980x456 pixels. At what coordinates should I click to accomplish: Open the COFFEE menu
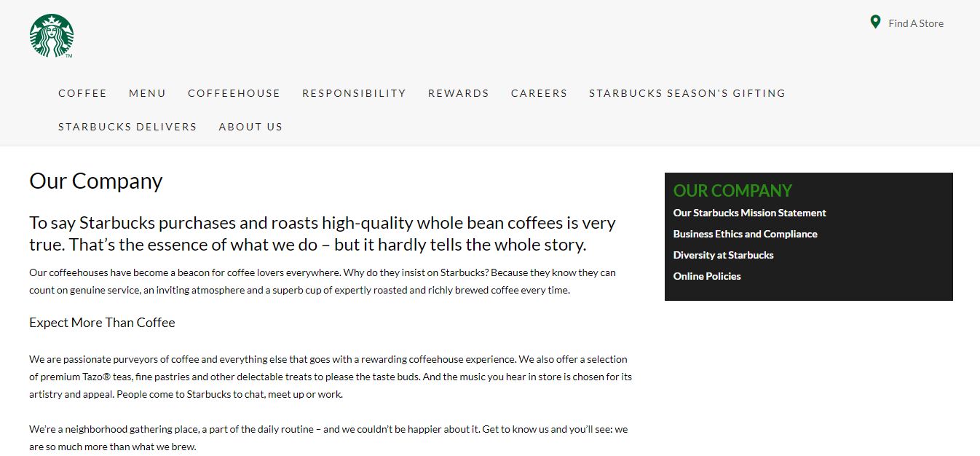[x=82, y=93]
